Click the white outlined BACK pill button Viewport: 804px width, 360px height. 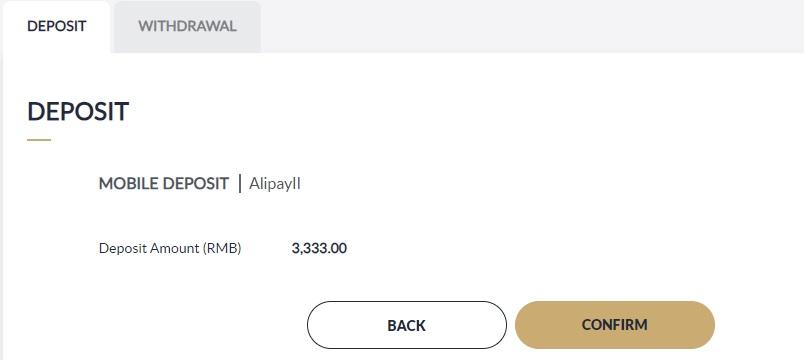pyautogui.click(x=407, y=325)
